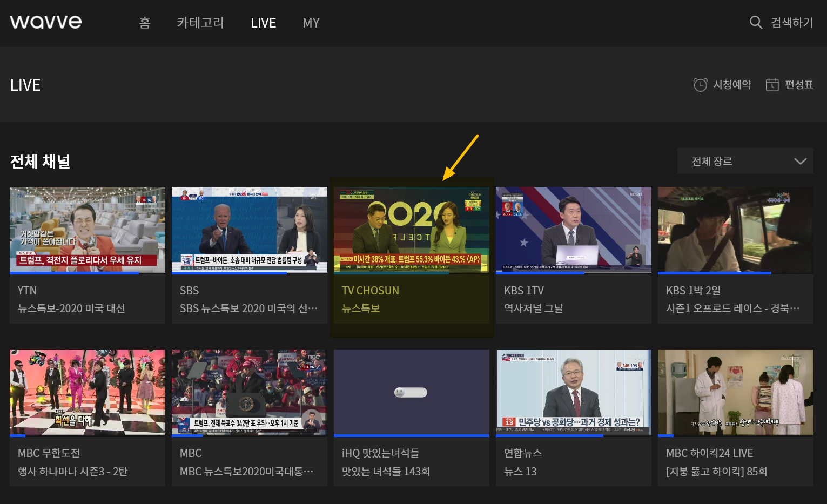Viewport: 827px width, 504px height.
Task: Open the YTN channel thumbnail
Action: click(88, 230)
